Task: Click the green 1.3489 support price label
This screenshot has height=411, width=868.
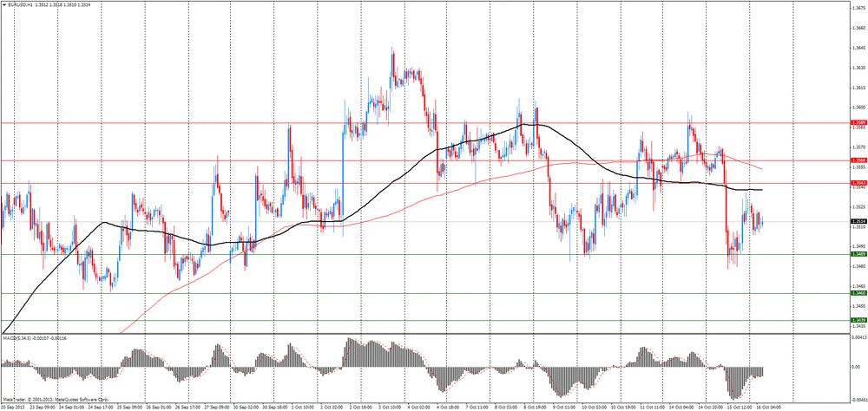Action: (x=858, y=254)
